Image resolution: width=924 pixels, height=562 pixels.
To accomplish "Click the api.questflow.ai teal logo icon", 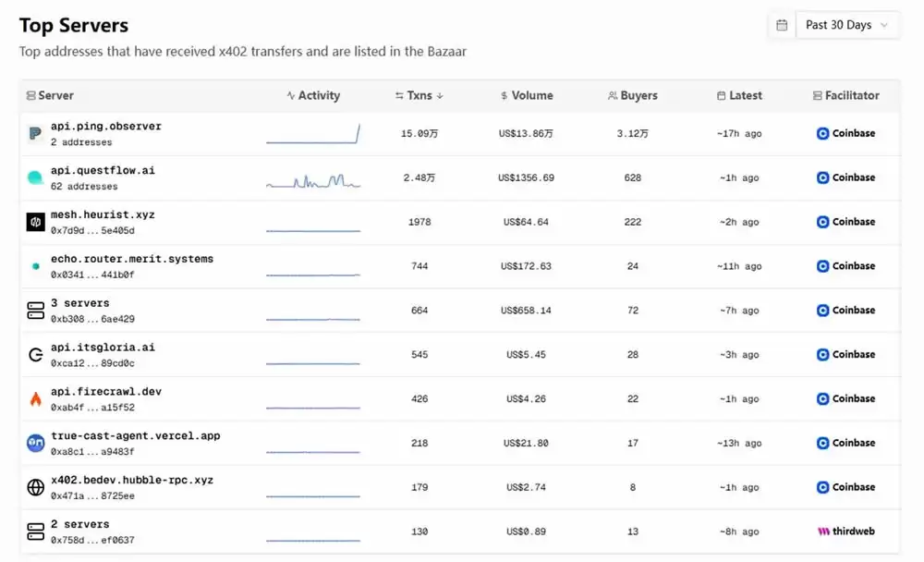I will [x=35, y=177].
